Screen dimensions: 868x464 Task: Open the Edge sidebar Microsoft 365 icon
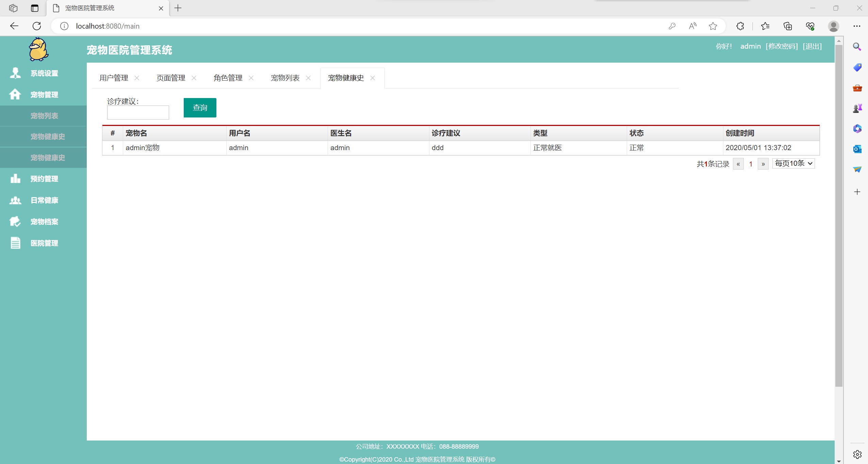857,129
